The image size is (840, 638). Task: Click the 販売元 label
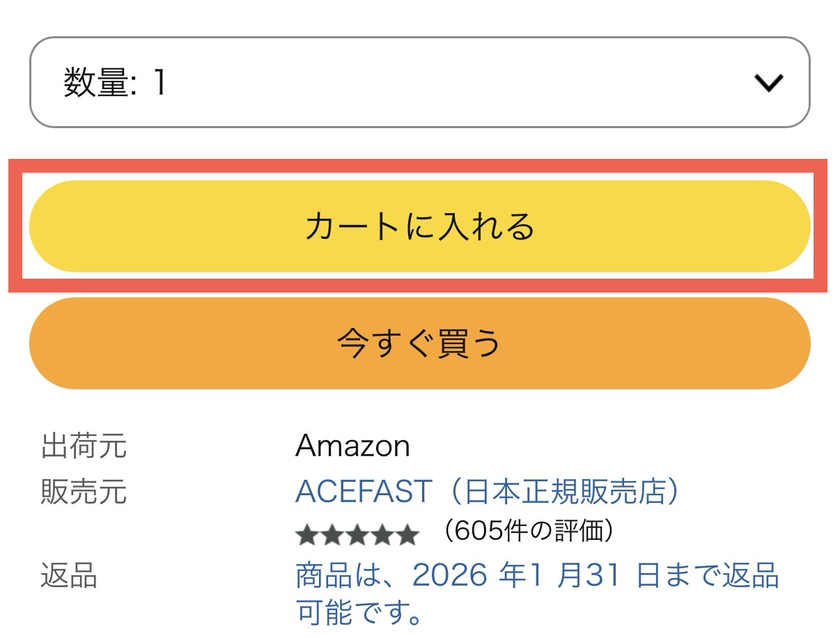[x=84, y=492]
